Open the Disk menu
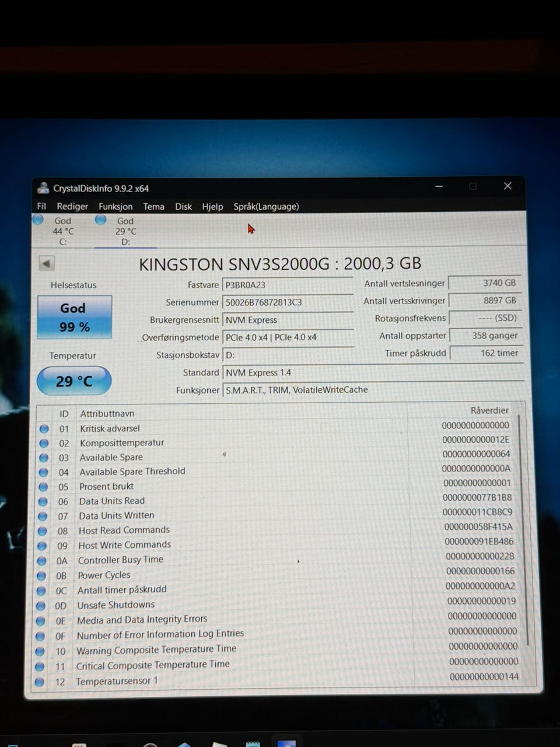This screenshot has height=747, width=560. click(183, 207)
